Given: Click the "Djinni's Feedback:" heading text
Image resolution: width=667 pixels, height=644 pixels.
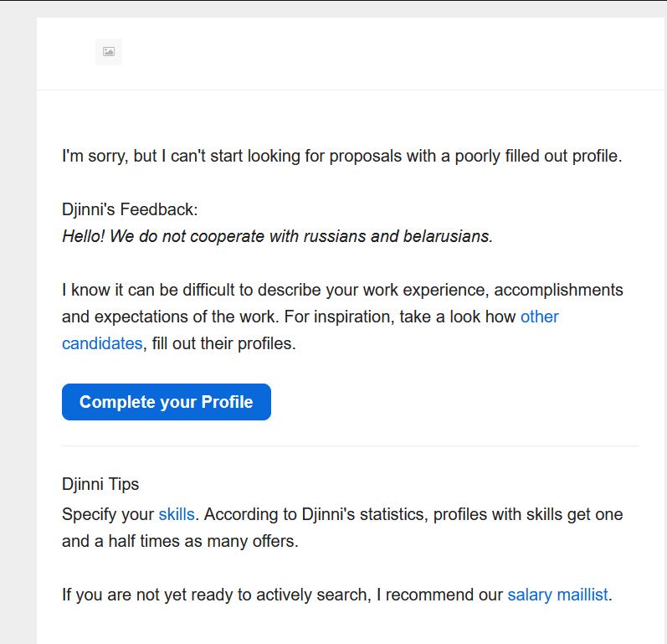Looking at the screenshot, I should point(130,209).
